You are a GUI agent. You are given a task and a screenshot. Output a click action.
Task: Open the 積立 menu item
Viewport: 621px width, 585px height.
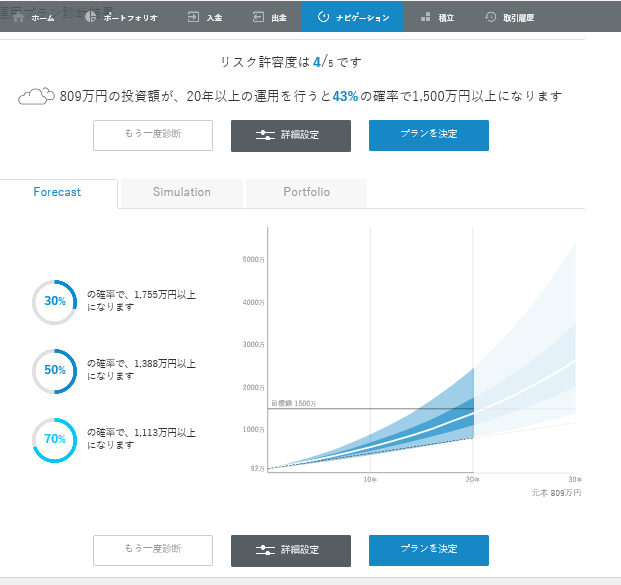coord(437,17)
